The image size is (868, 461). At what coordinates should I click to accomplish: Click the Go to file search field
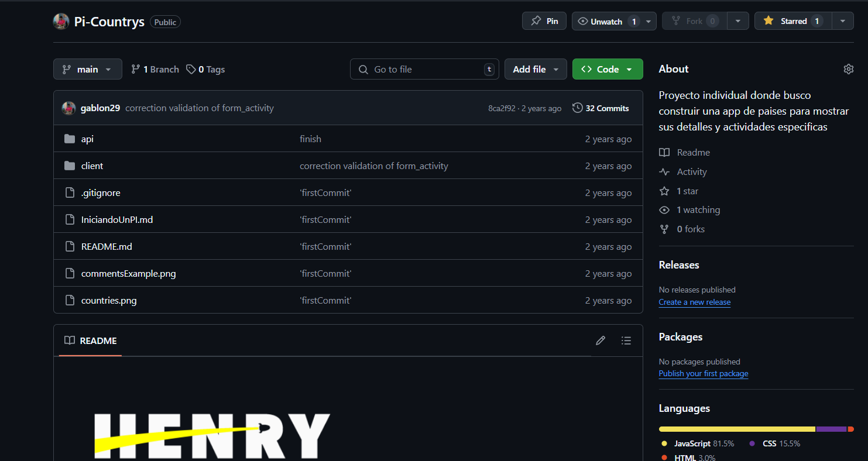point(424,69)
